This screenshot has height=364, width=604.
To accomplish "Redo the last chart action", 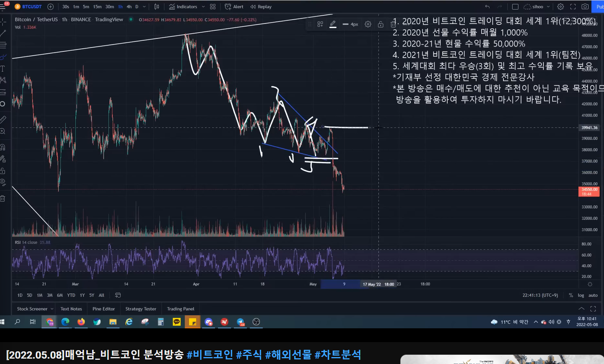I will (x=500, y=7).
